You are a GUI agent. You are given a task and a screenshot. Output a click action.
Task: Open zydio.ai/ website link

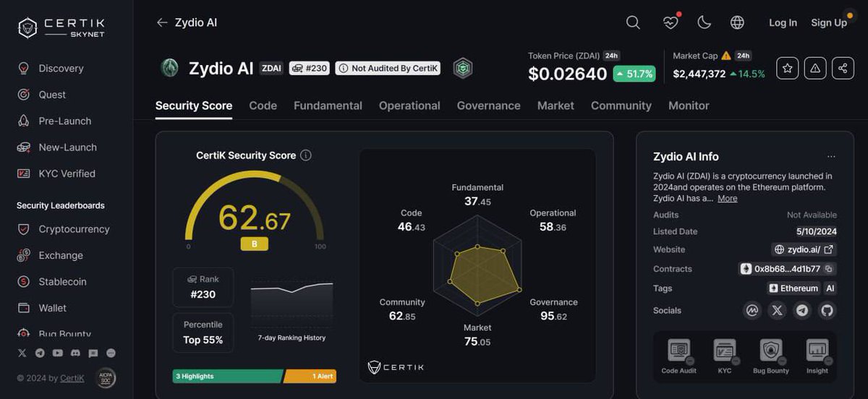coord(804,249)
